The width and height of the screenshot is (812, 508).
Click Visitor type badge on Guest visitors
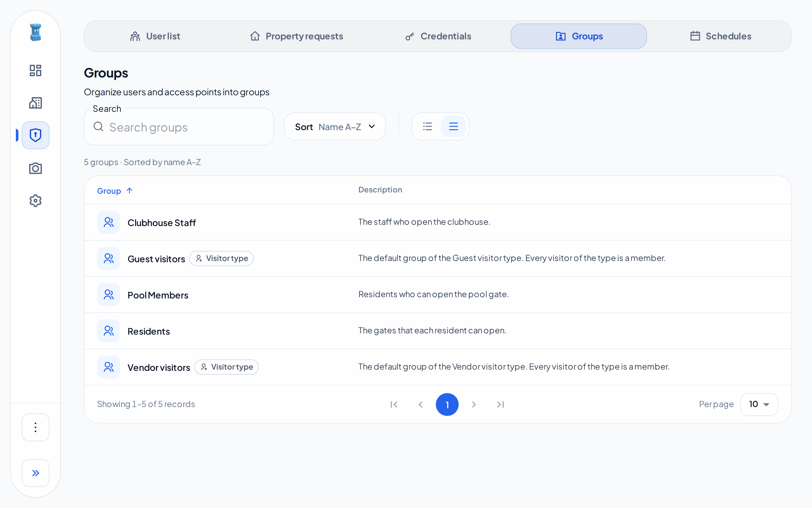click(221, 258)
